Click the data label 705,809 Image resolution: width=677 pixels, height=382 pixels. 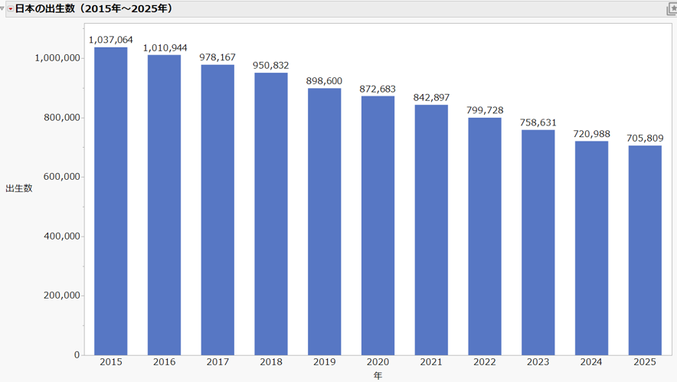(645, 138)
